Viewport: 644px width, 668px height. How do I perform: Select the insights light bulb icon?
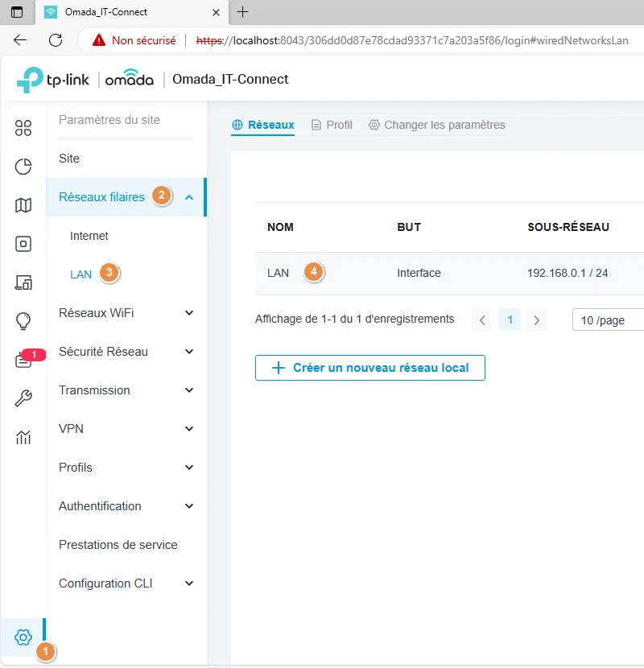[23, 320]
